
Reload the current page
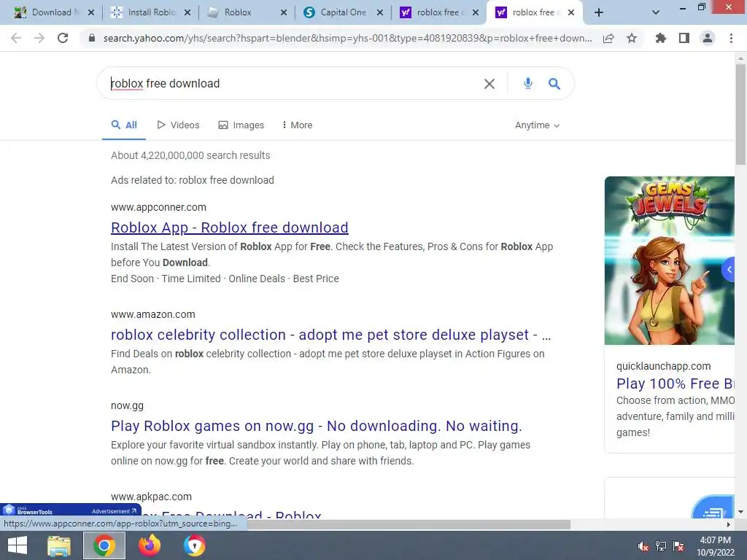tap(63, 38)
